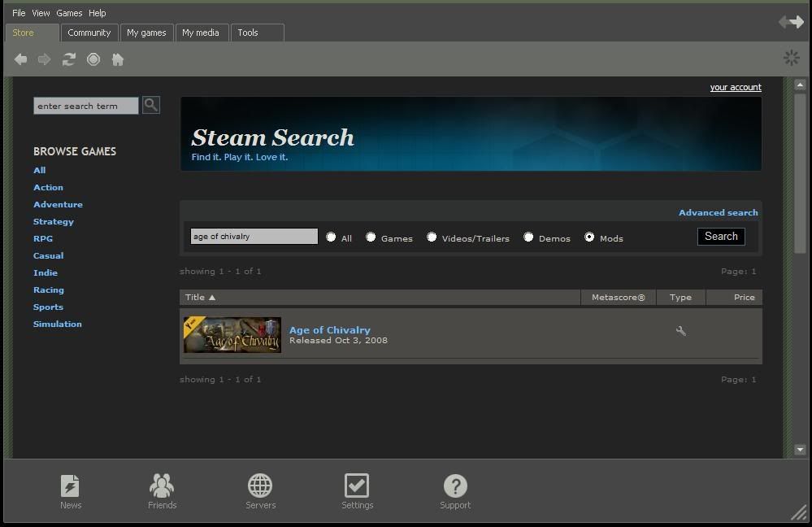Viewport: 812px width, 527px height.
Task: Click the scrollbar down arrow
Action: (800, 450)
